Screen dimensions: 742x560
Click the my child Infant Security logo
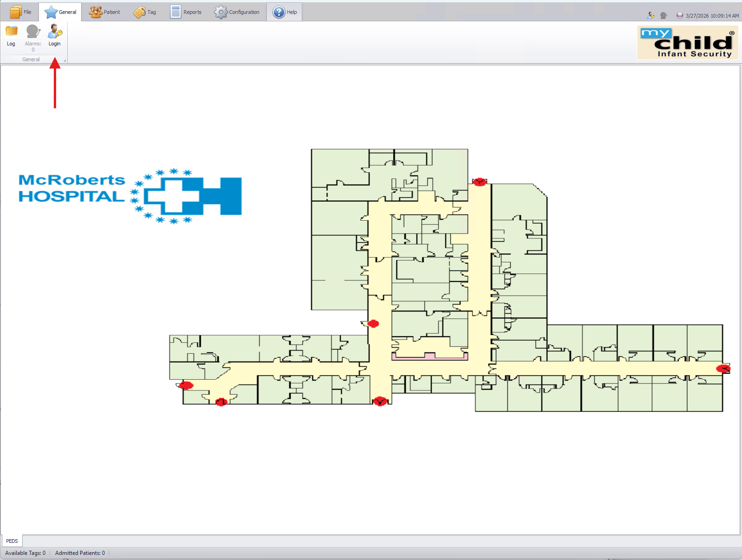click(687, 43)
